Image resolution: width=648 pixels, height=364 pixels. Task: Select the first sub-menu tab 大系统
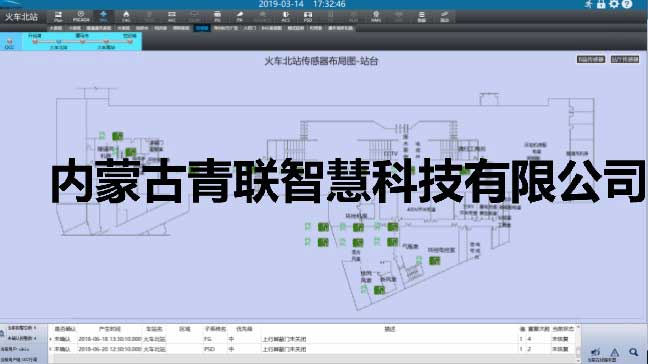click(56, 28)
